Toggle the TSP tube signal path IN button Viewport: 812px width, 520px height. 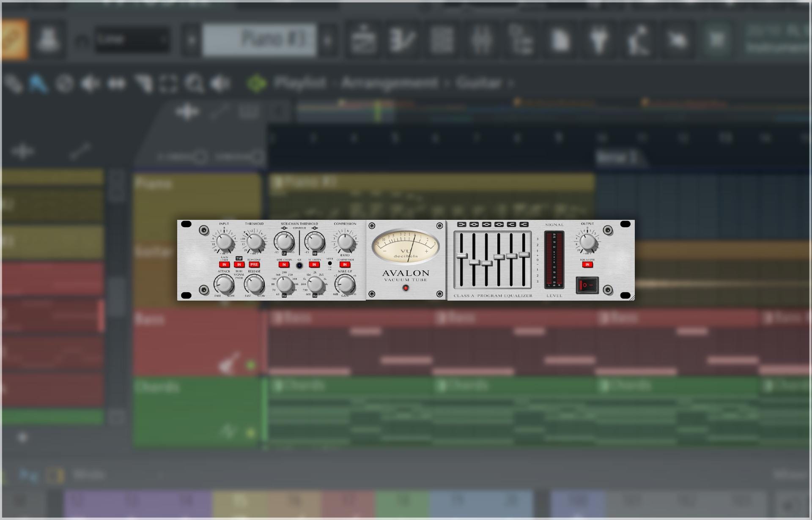point(239,265)
